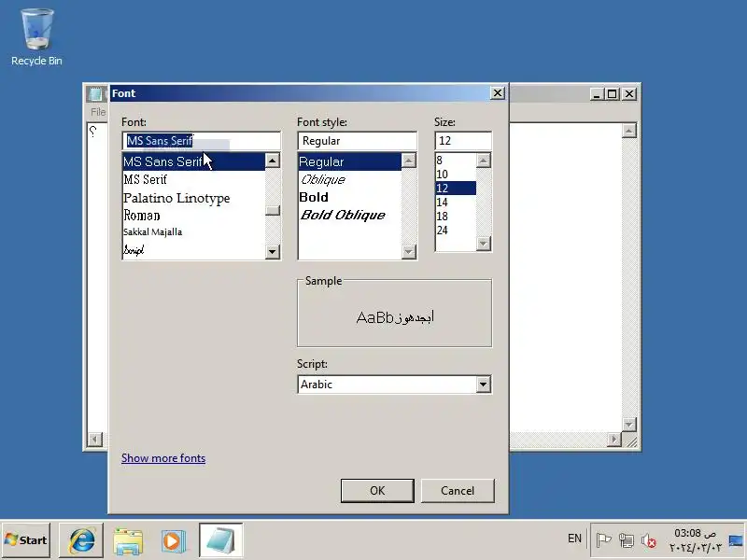The width and height of the screenshot is (747, 560).
Task: Select font size 14
Action: (456, 203)
